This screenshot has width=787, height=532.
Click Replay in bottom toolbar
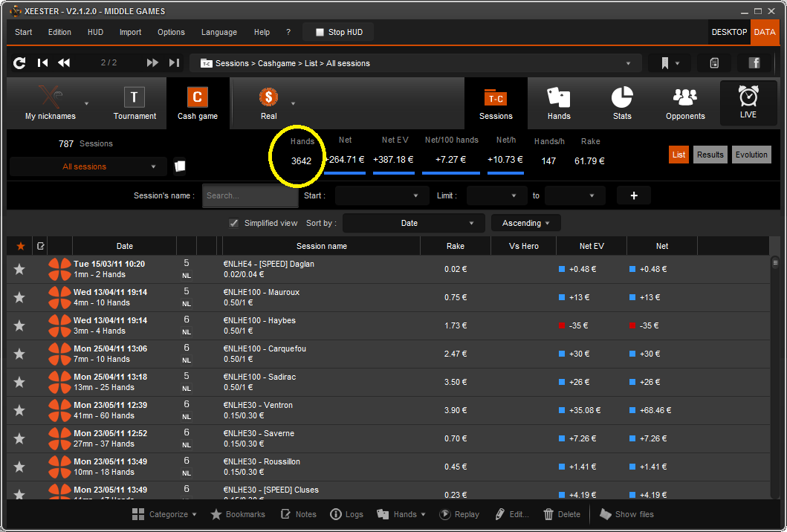point(459,514)
